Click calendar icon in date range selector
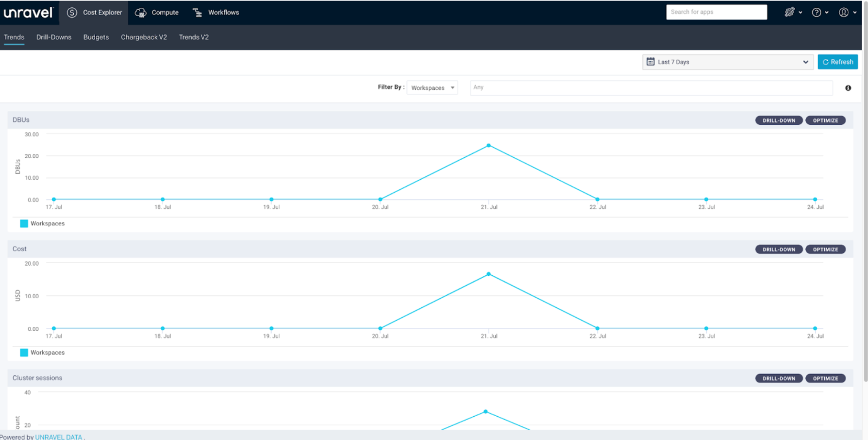The height and width of the screenshot is (440, 868). (x=651, y=62)
